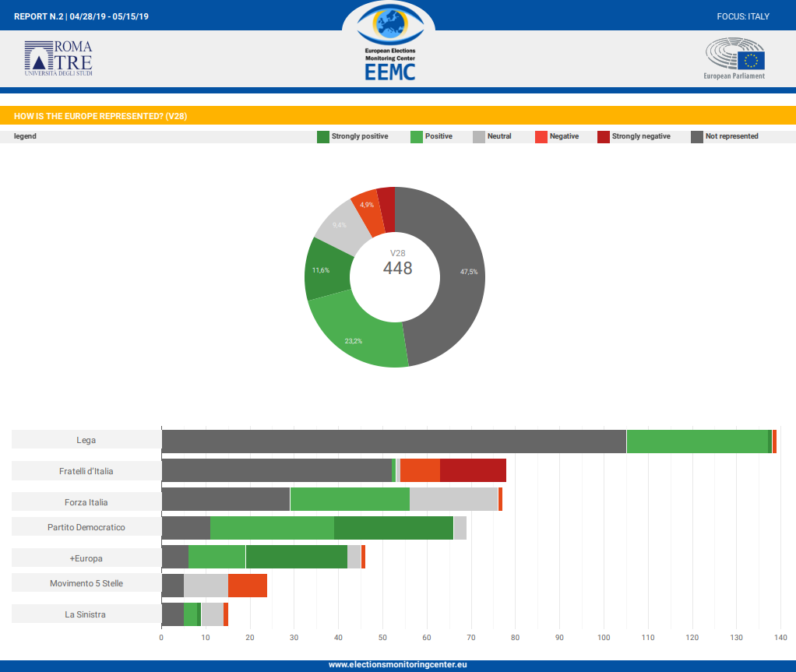This screenshot has width=796, height=672.
Task: Click La Sinistra dark gray segment
Action: click(x=173, y=614)
